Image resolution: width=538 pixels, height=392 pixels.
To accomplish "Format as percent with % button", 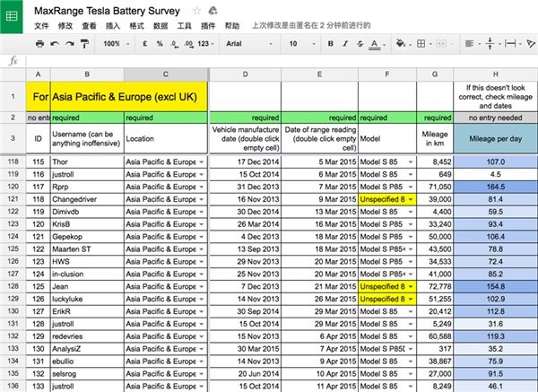I will click(160, 44).
